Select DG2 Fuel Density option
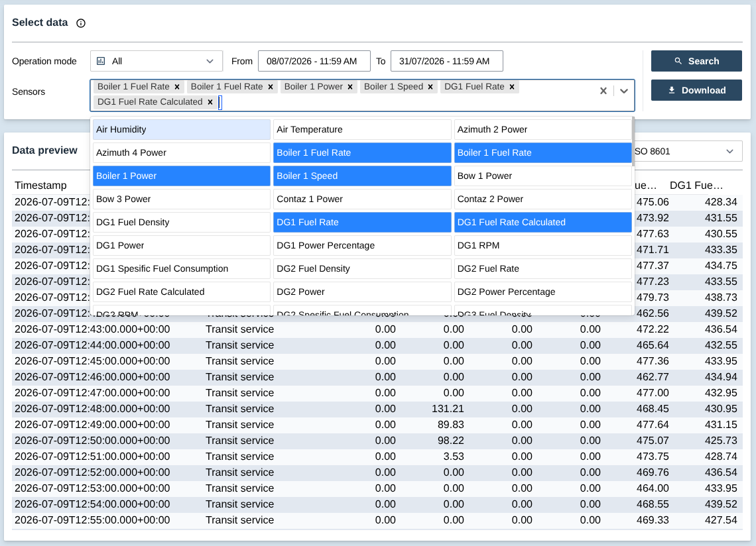The image size is (756, 546). [x=362, y=268]
